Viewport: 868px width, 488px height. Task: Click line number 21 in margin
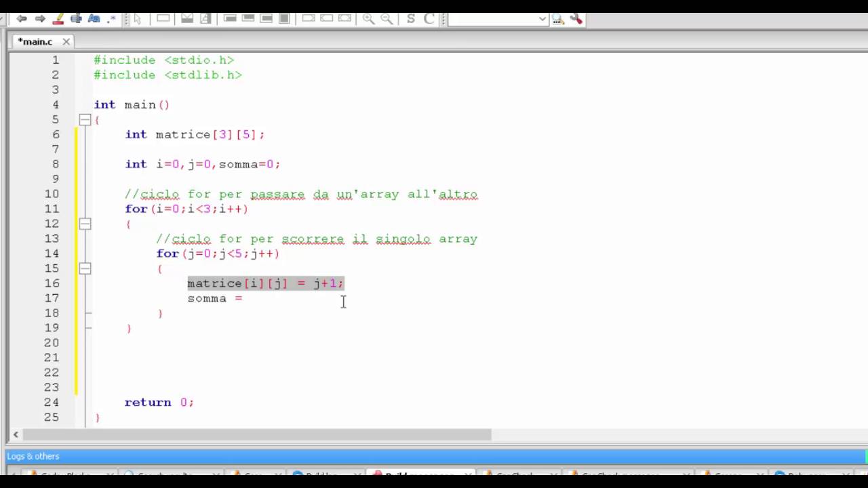coord(52,358)
